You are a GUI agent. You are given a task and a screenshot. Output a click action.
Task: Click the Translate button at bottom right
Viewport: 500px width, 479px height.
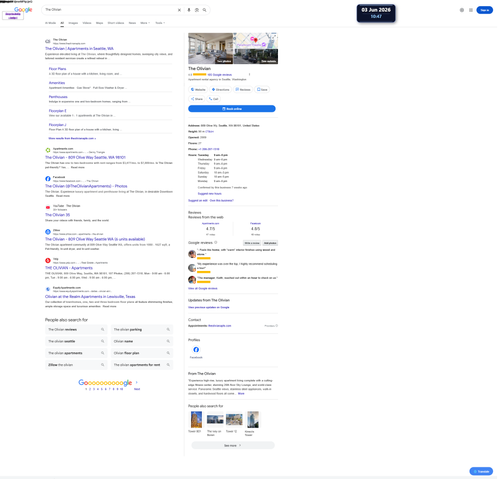(481, 471)
